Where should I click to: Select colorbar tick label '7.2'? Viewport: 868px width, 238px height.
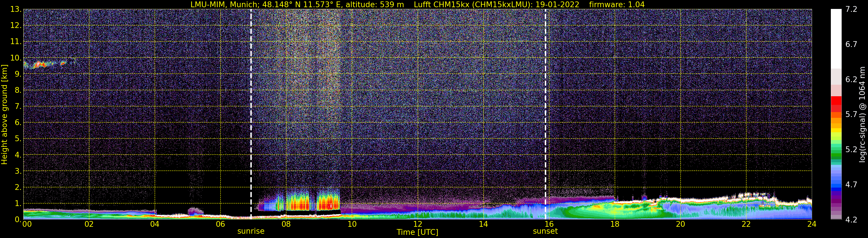pos(851,9)
